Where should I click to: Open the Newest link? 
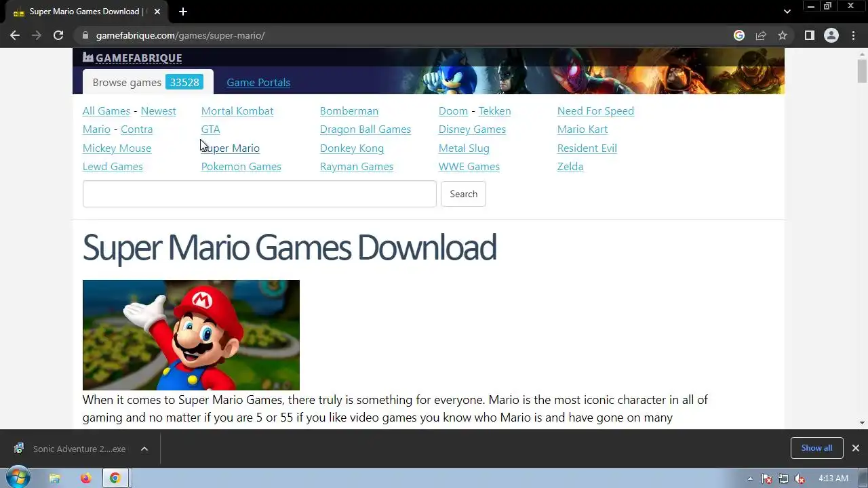[158, 111]
